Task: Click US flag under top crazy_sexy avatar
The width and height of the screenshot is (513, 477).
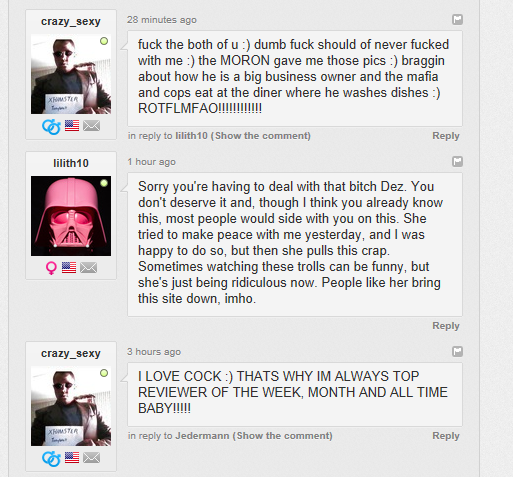Action: [72, 125]
